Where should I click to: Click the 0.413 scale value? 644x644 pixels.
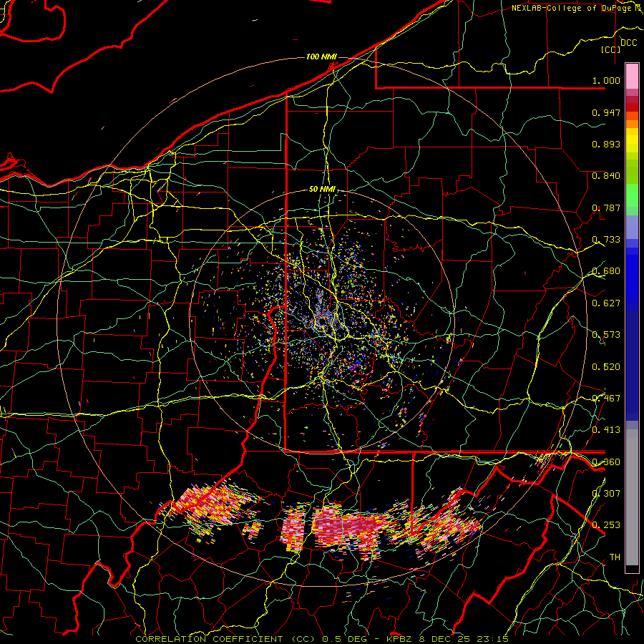[606, 430]
